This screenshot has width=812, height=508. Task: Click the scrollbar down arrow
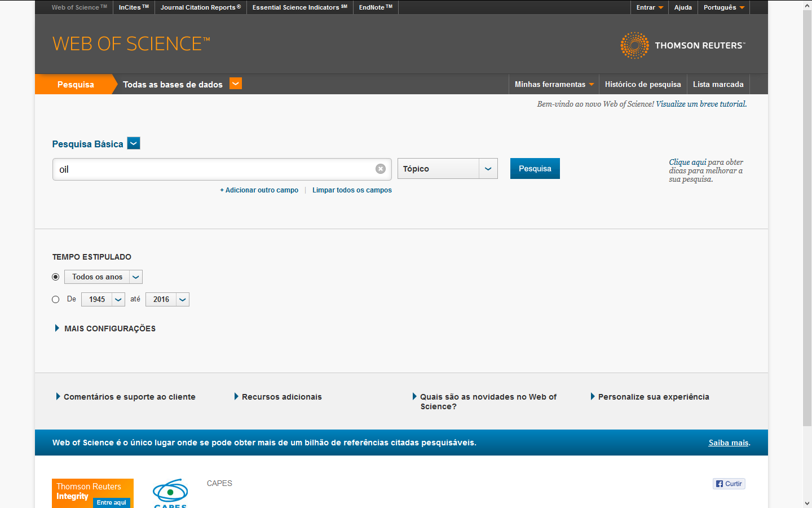click(807, 503)
